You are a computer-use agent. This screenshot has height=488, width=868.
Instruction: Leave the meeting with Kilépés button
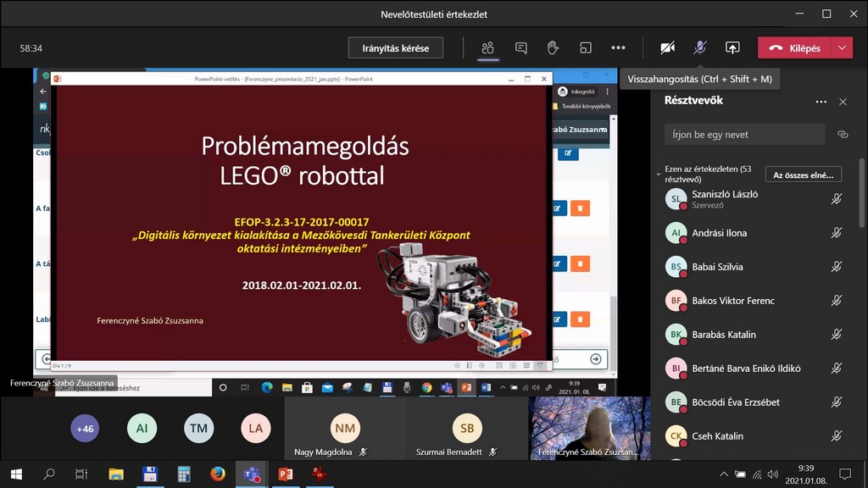[x=794, y=48]
